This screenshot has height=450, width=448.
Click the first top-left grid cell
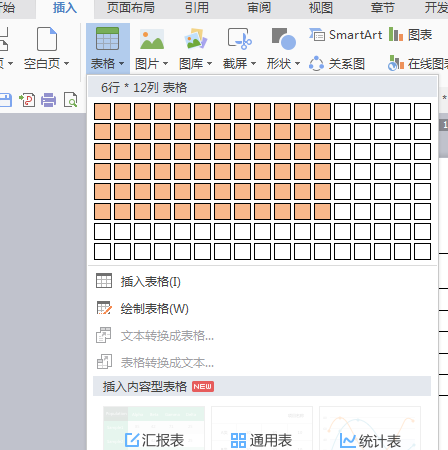102,111
